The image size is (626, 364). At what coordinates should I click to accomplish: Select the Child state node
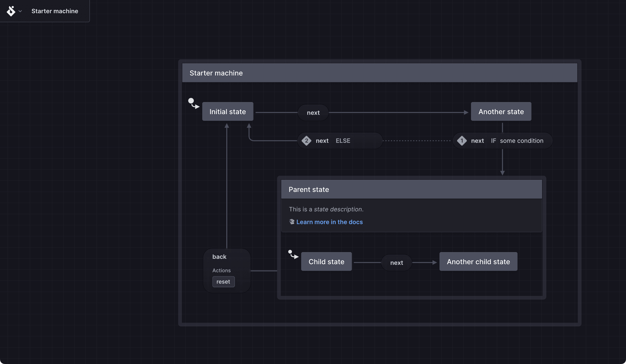326,262
